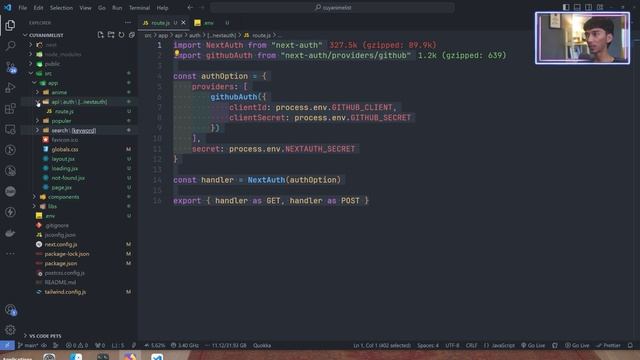The height and width of the screenshot is (360, 640).
Task: Create a new file in Explorer
Action: [x=100, y=35]
